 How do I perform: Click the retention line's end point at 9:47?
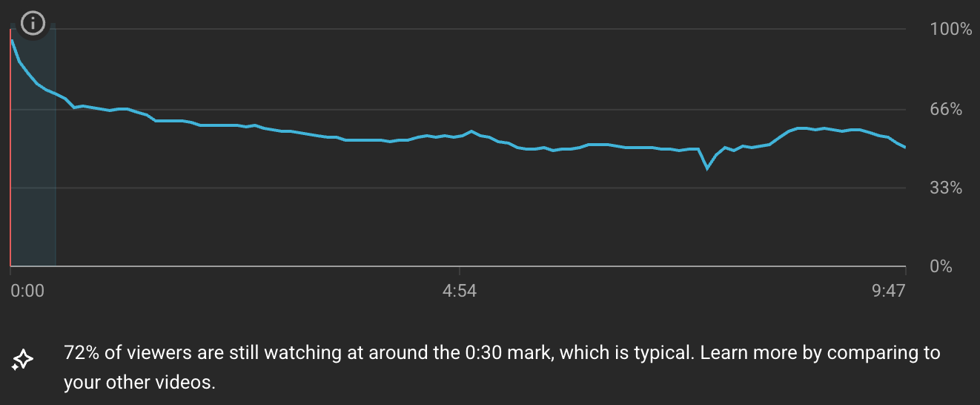click(x=904, y=148)
